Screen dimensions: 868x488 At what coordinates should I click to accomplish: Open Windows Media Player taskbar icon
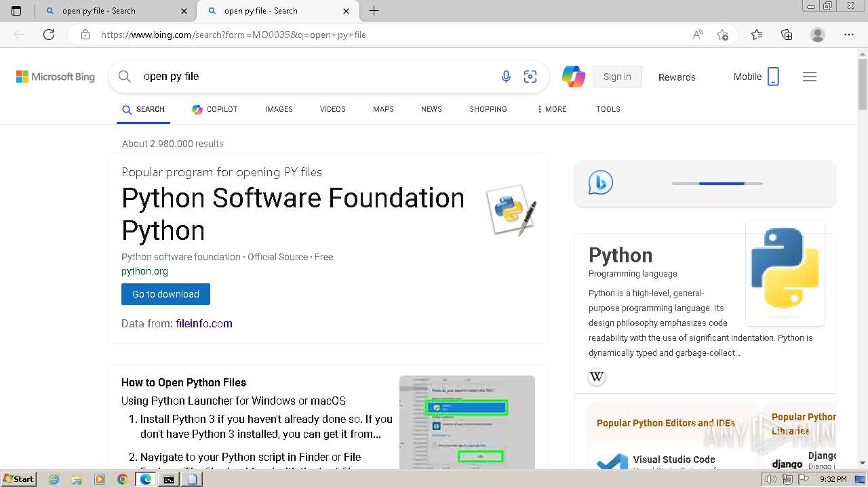(100, 479)
